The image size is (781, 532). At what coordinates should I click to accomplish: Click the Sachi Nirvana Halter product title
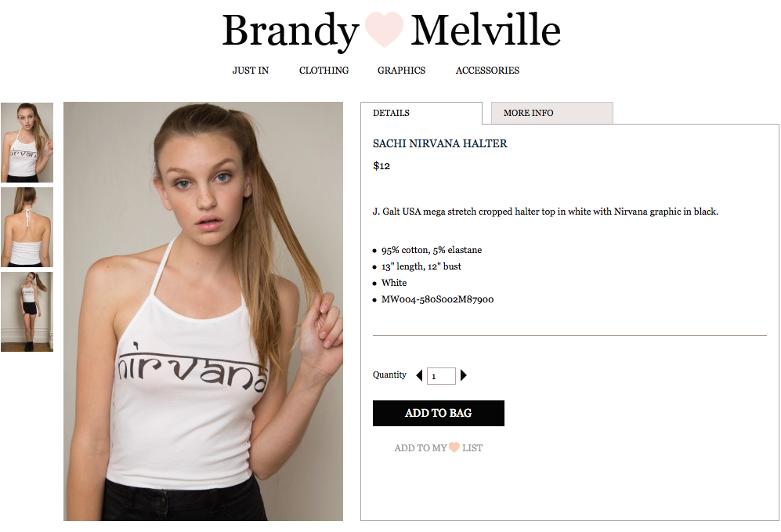pyautogui.click(x=439, y=143)
